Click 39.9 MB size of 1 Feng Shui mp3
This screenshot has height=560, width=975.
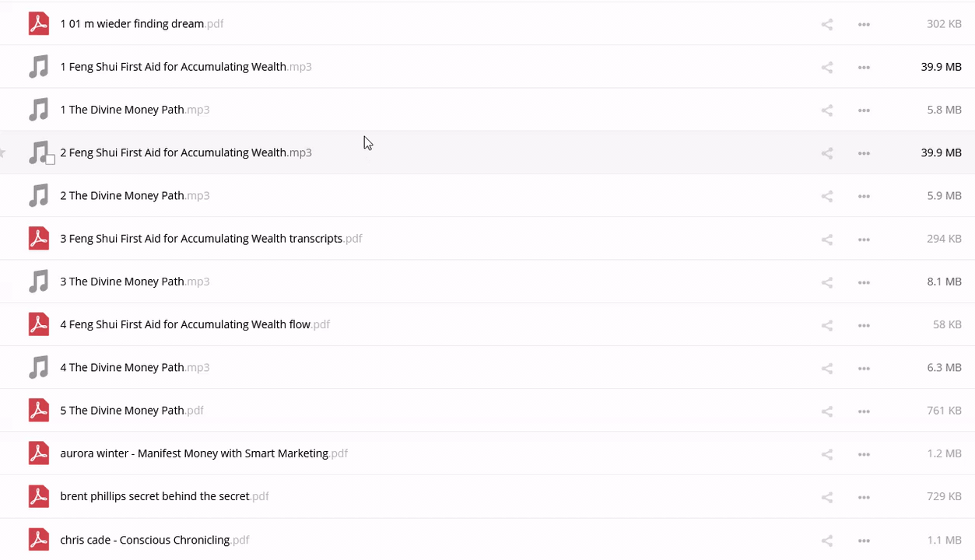[x=941, y=67]
